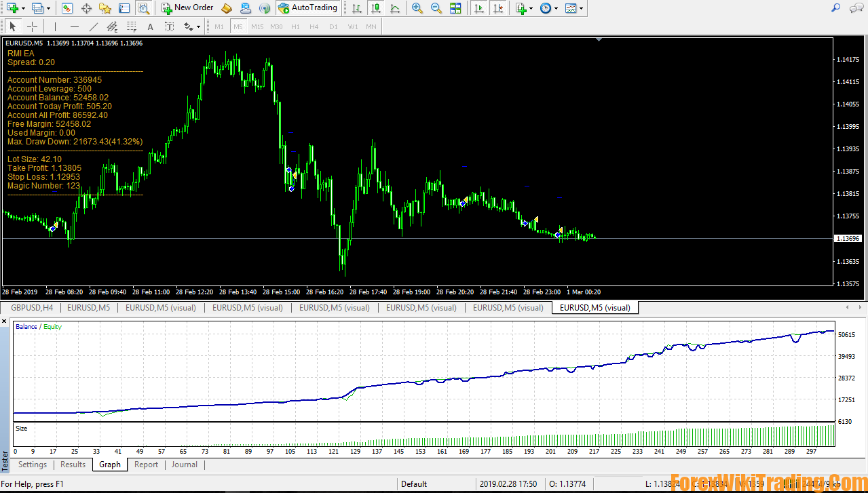This screenshot has height=493, width=868.
Task: Switch timeframe to M1
Action: (219, 26)
